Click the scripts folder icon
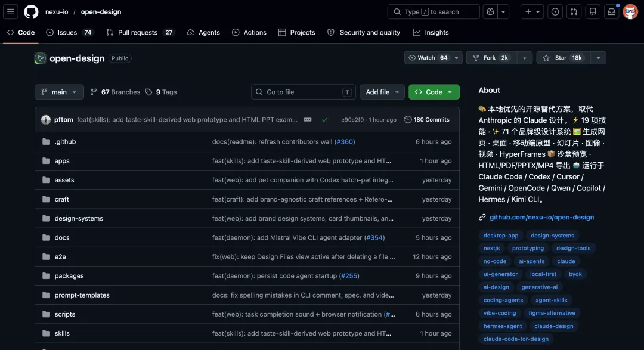Viewport: 644px width, 350px height. tap(46, 314)
